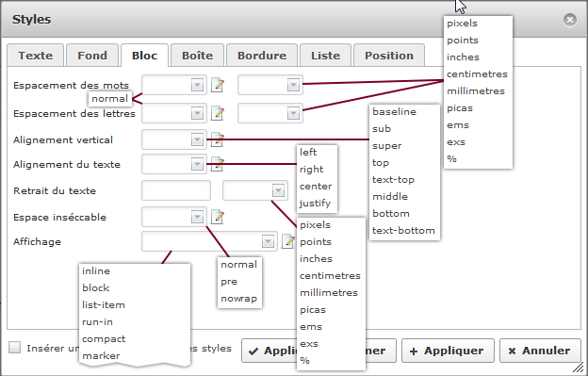Click the Retrait du texte label
The height and width of the screenshot is (376, 588).
(x=55, y=190)
